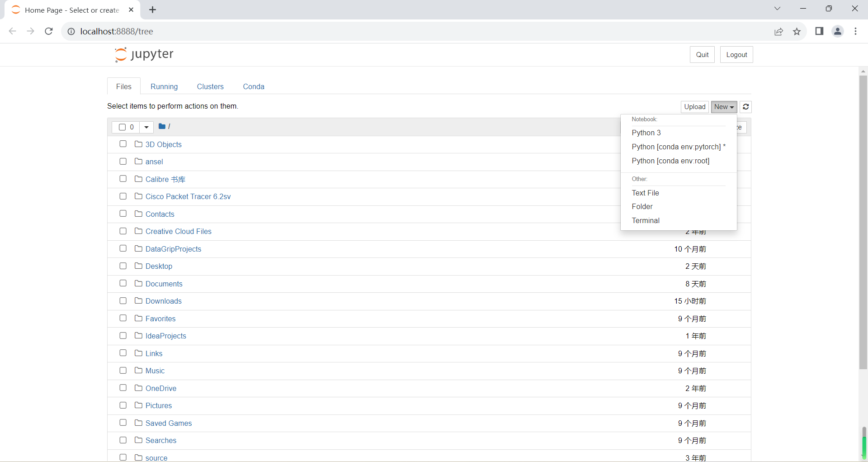Click the Jupyter logo
The image size is (868, 462).
(144, 54)
